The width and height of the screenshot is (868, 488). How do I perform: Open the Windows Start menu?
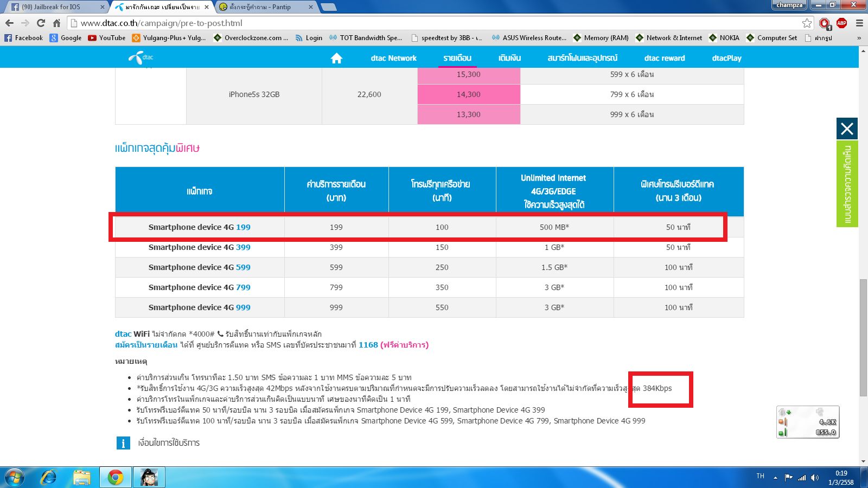pyautogui.click(x=15, y=477)
